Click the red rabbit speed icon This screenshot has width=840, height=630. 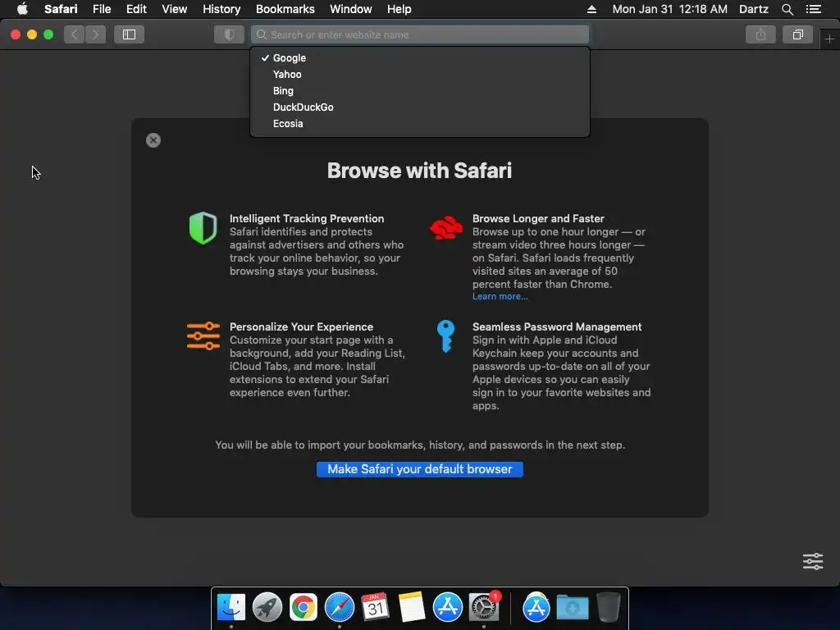pos(446,228)
